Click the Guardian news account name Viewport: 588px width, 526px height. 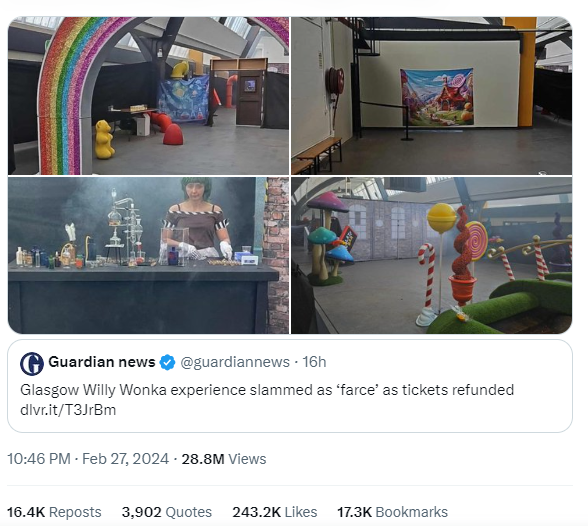coord(102,362)
